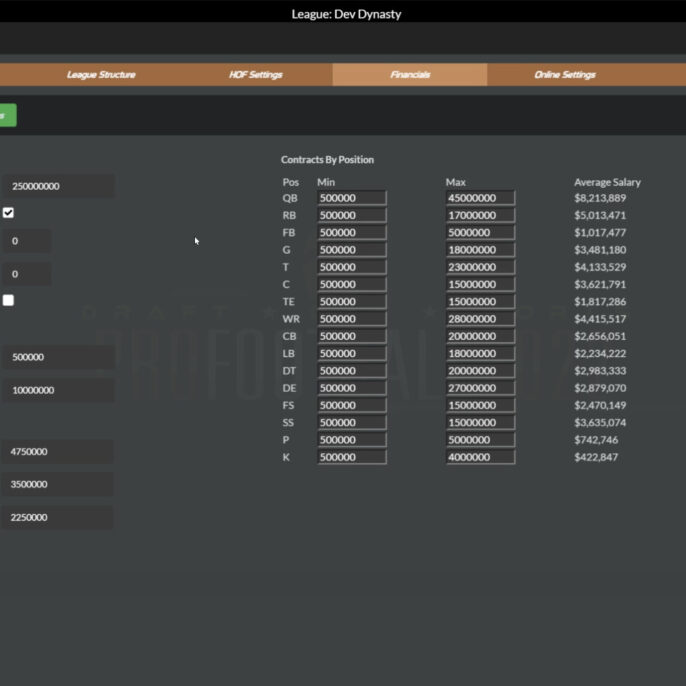The image size is (686, 686).
Task: Select the P Min contract field
Action: click(x=351, y=440)
